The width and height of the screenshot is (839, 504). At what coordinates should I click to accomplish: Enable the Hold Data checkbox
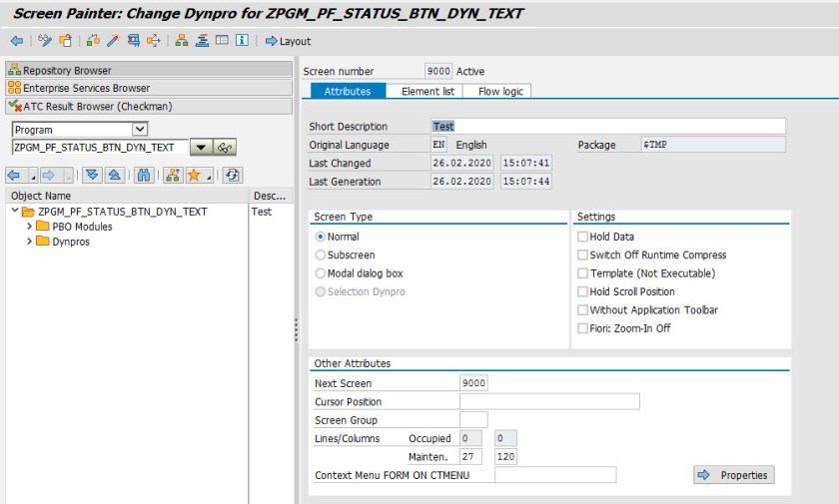click(x=582, y=237)
